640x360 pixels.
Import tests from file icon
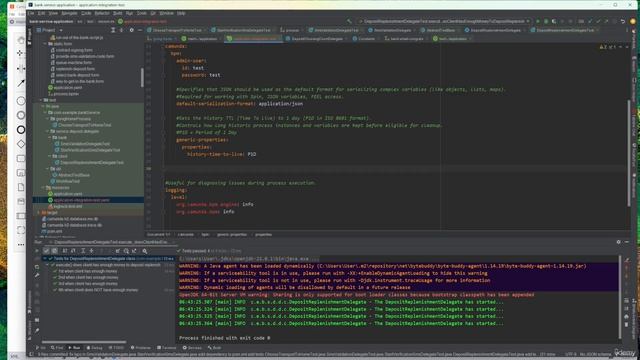click(x=118, y=251)
